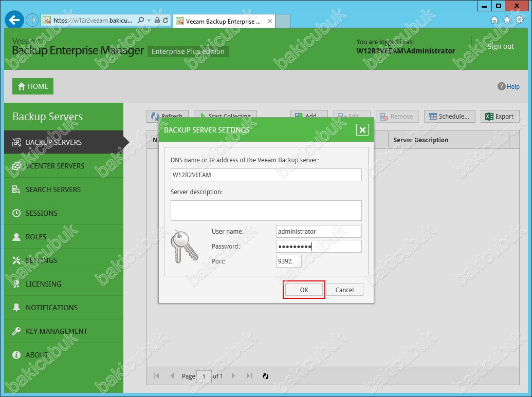Click the DNS name or IP address field
This screenshot has height=397, width=532.
266,175
